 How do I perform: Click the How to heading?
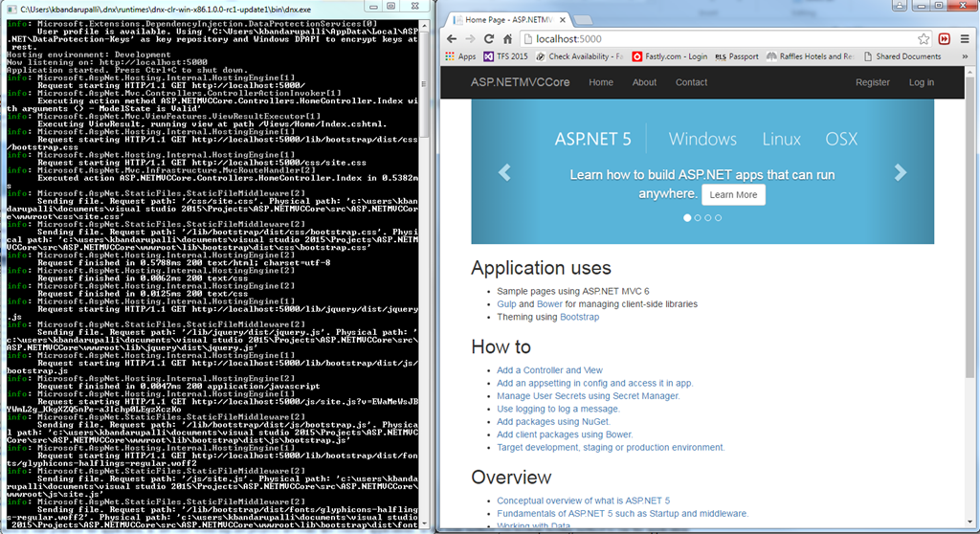pyautogui.click(x=501, y=346)
